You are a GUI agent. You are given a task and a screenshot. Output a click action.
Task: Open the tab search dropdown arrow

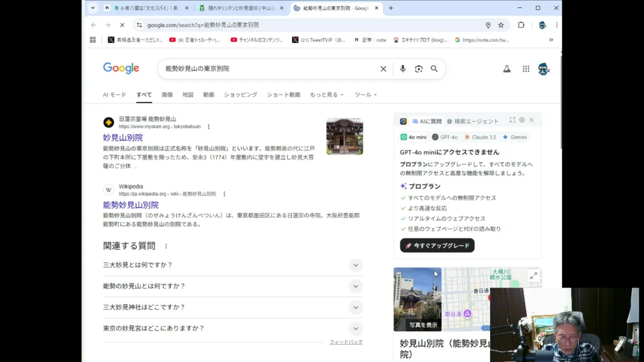[x=93, y=8]
